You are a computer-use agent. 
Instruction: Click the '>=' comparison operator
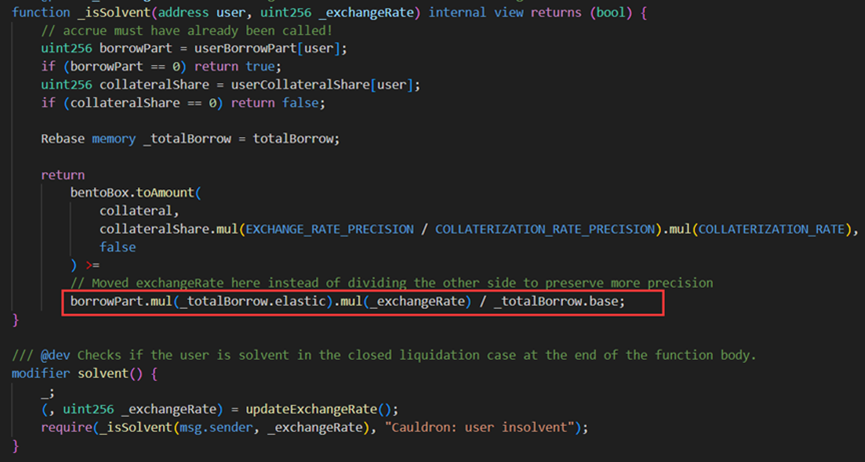[92, 265]
